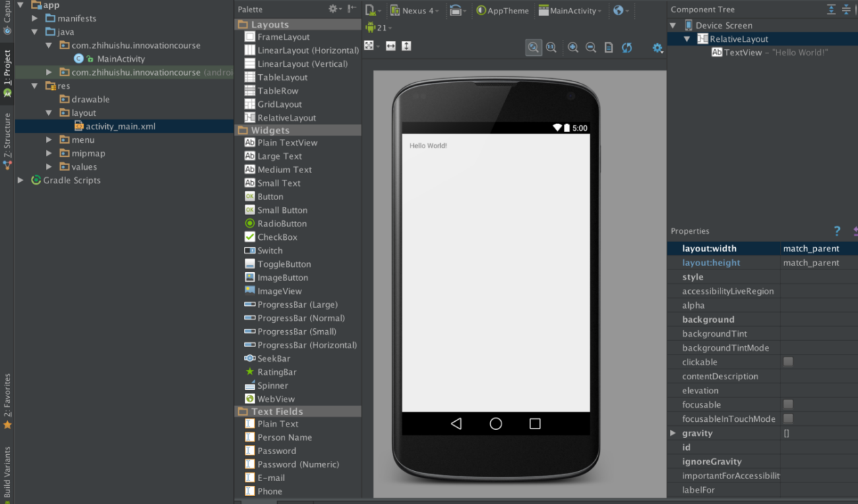Screen dimensions: 858x504
Task: Click the Zoom Out magnifier icon
Action: pyautogui.click(x=590, y=47)
